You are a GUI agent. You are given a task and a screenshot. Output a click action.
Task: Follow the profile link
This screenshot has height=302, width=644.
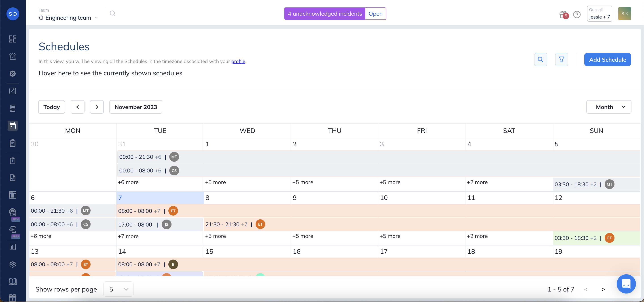click(x=238, y=61)
